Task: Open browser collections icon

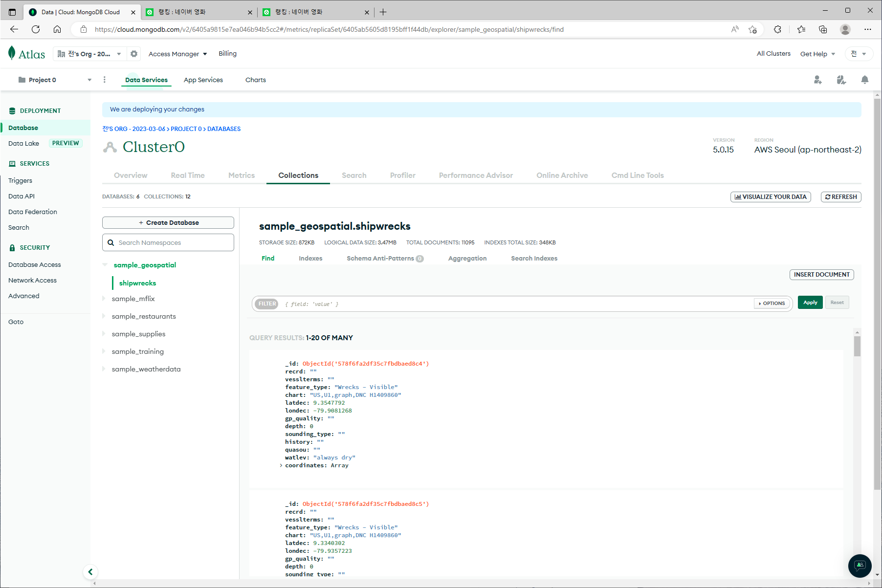Action: (x=823, y=29)
